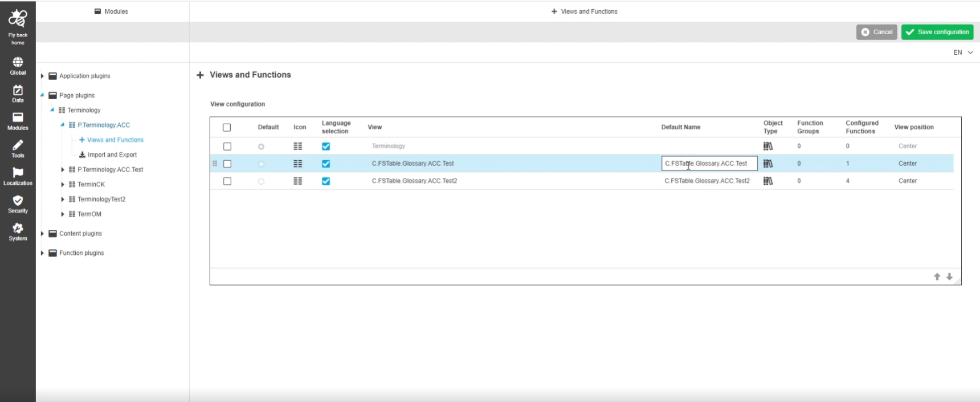This screenshot has width=980, height=402.
Task: Open the Global section in sidebar
Action: pos(18,66)
